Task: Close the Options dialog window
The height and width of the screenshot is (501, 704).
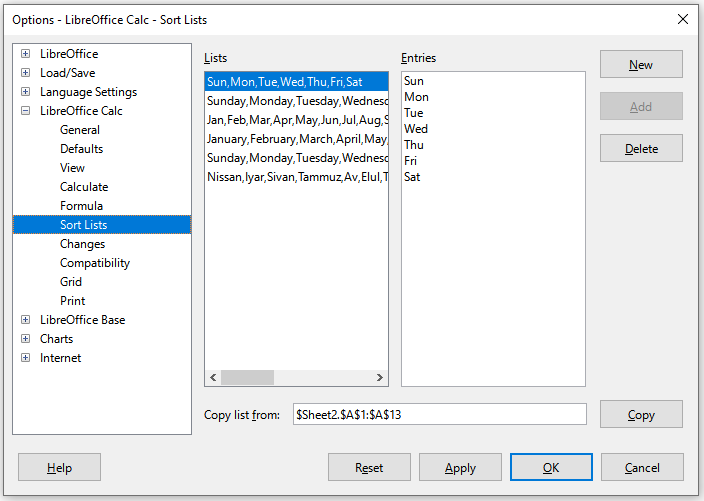Action: [682, 19]
